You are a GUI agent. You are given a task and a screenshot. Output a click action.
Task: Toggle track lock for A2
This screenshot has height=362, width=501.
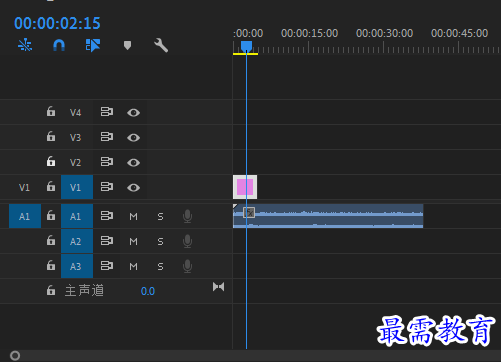pyautogui.click(x=51, y=240)
